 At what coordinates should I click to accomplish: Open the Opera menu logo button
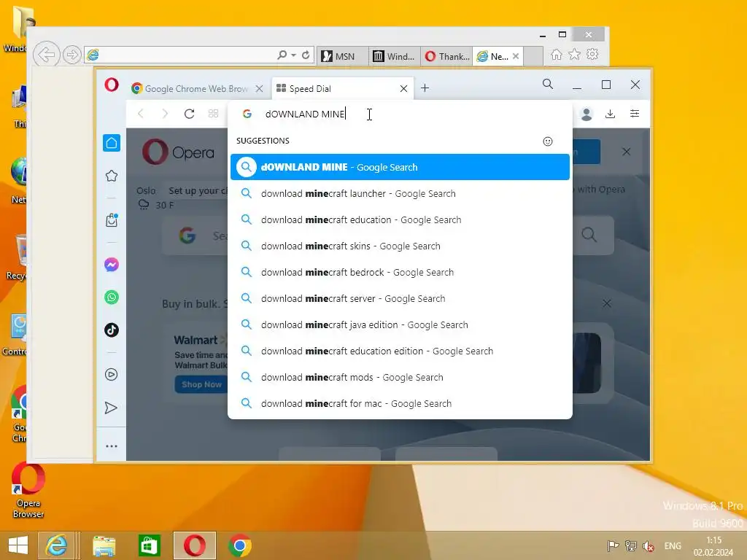(112, 85)
